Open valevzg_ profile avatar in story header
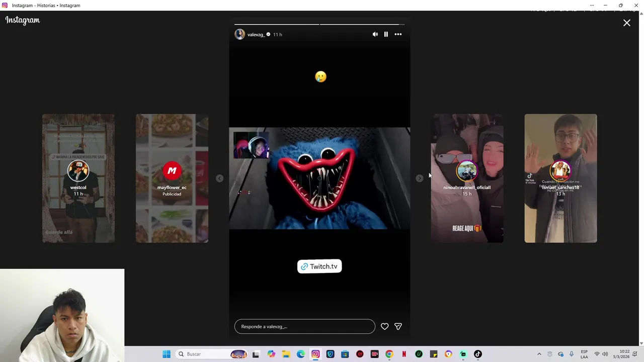The height and width of the screenshot is (362, 644). [239, 34]
